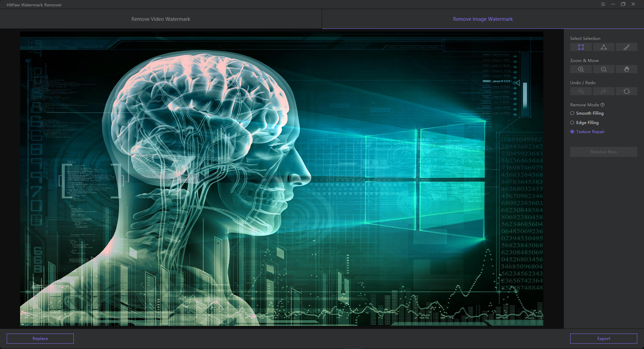Screen dimensions: 644x349
Task: Click the Remove Mode label
Action: pos(585,105)
